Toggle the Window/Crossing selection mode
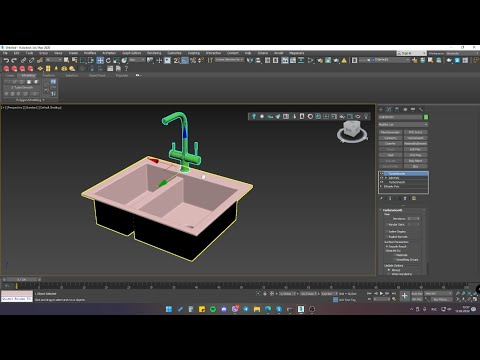The height and width of the screenshot is (360, 480). (91, 60)
